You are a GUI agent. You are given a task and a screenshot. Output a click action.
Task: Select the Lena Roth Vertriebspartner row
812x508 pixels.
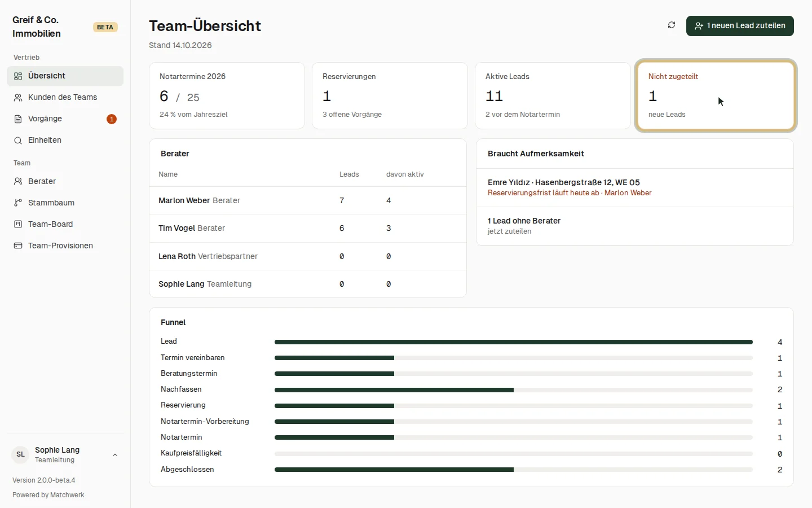(308, 256)
